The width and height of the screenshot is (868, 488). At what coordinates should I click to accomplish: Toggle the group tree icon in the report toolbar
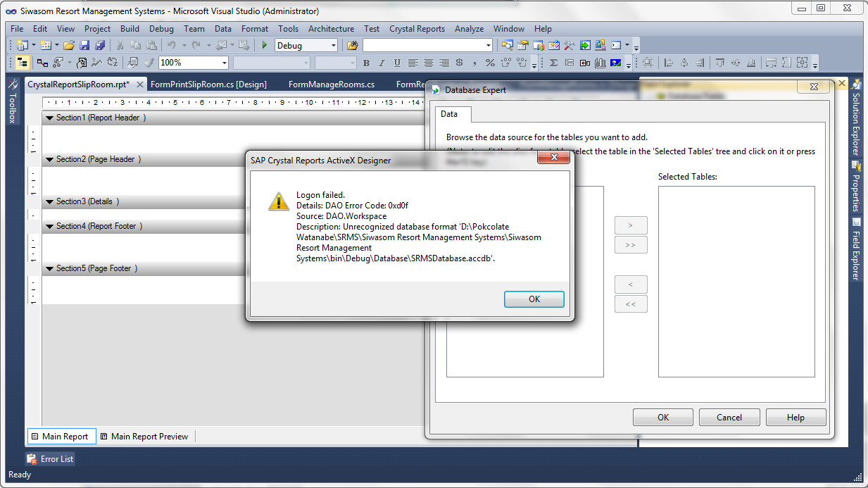23,63
